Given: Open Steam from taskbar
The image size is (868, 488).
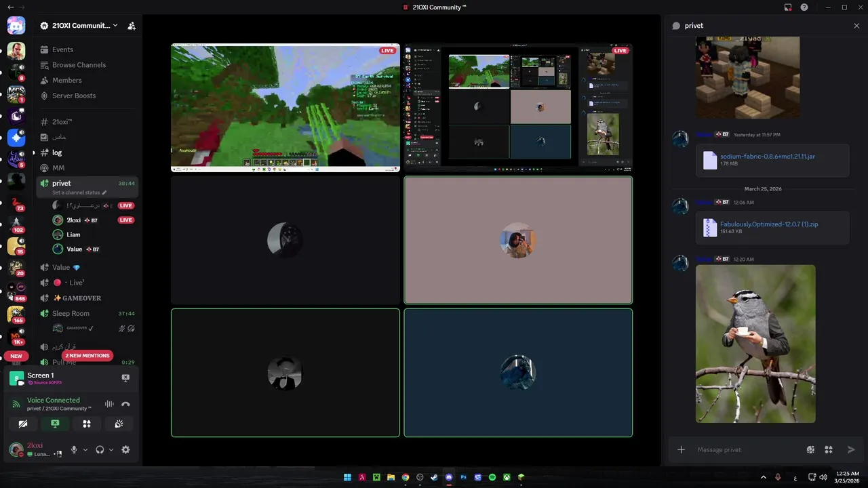Looking at the screenshot, I should (434, 477).
